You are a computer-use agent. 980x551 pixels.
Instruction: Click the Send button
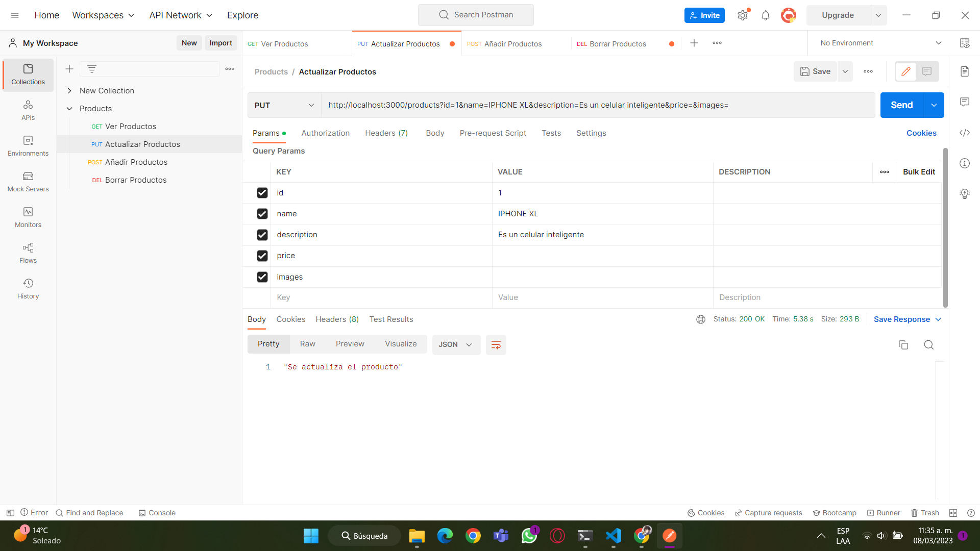click(x=901, y=105)
